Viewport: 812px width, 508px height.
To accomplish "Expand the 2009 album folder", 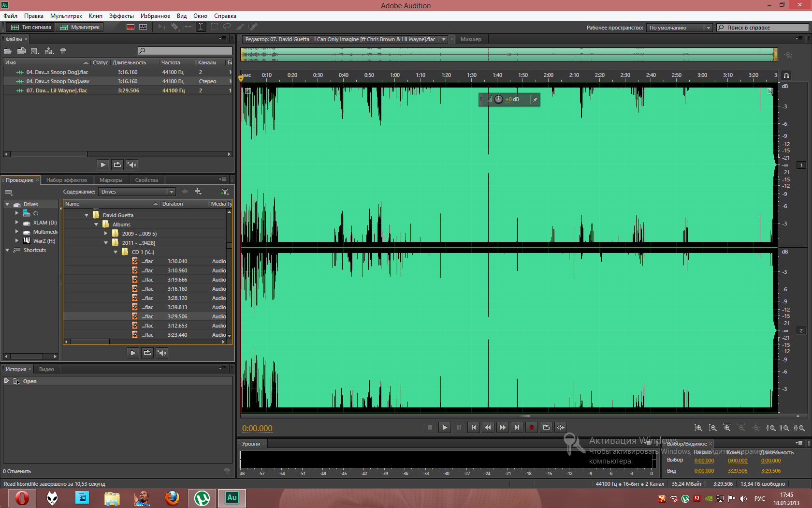I will tap(106, 234).
